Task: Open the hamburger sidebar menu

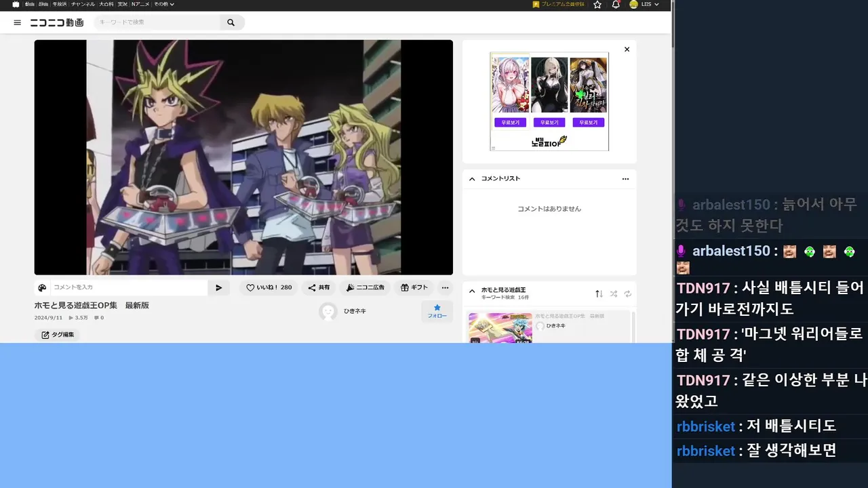Action: coord(17,22)
